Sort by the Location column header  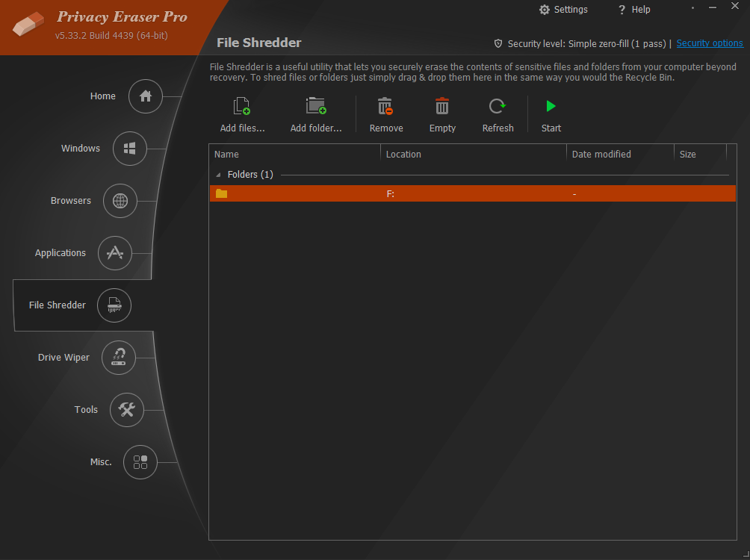coord(474,154)
